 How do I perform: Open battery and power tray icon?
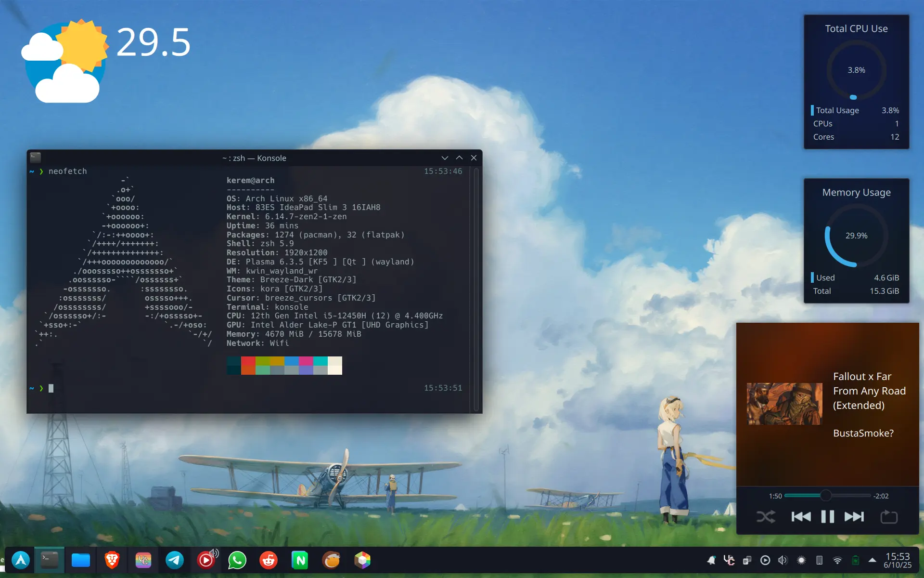tap(855, 560)
